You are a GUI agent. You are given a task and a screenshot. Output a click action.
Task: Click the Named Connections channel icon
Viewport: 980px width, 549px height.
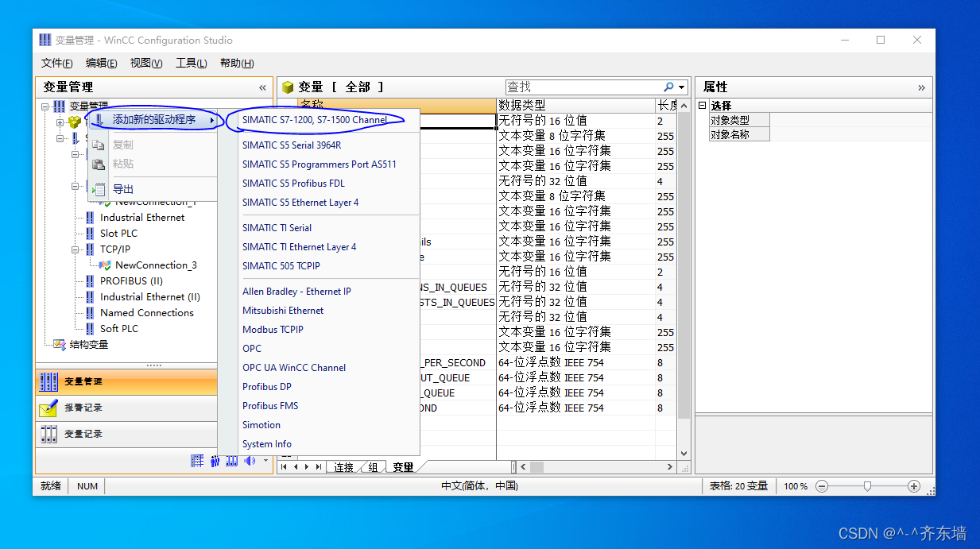[x=90, y=313]
